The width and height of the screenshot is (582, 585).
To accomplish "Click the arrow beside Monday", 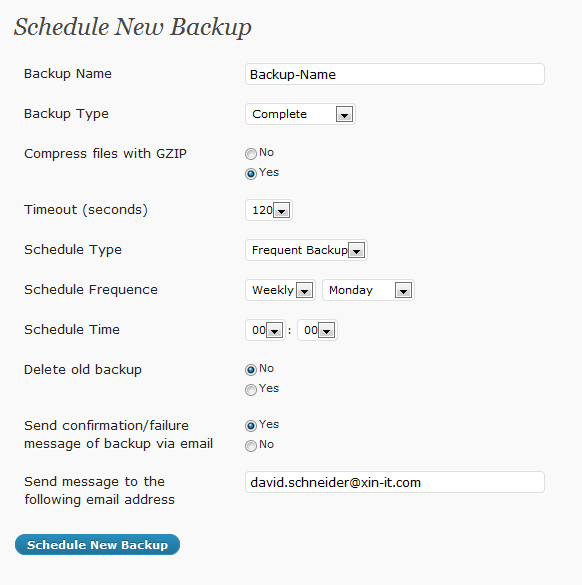I will click(x=404, y=291).
